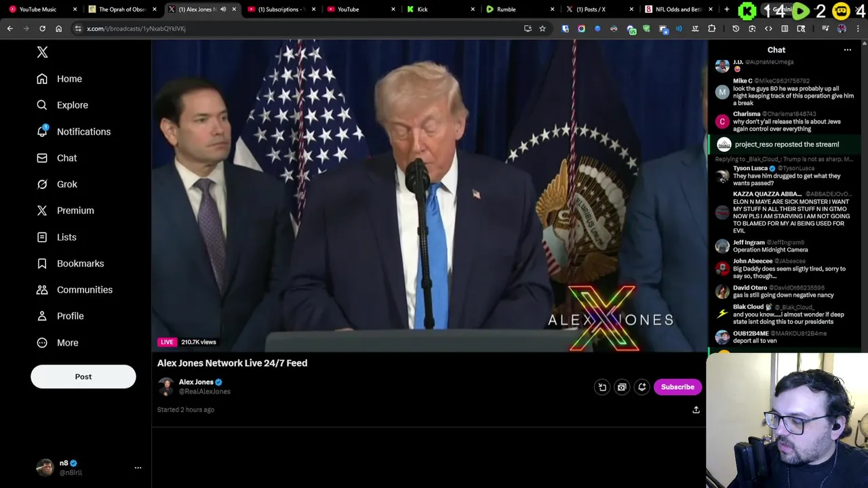Viewport: 868px width, 488px height.
Task: Open browser history clock icon
Action: pyautogui.click(x=736, y=28)
